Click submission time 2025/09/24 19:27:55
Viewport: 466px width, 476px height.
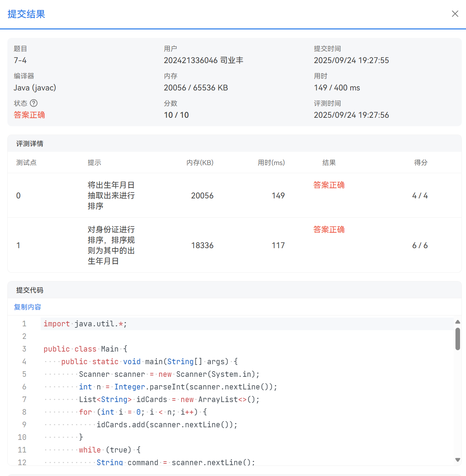tap(351, 60)
